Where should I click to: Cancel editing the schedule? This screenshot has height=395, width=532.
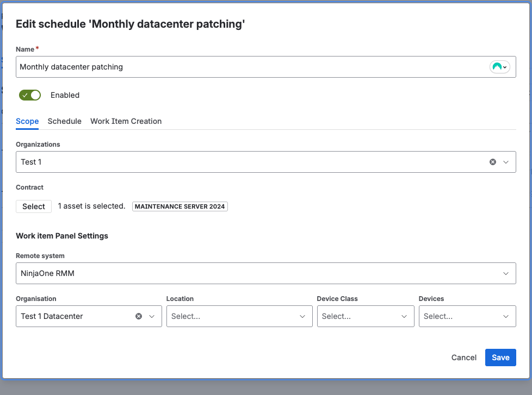(463, 358)
